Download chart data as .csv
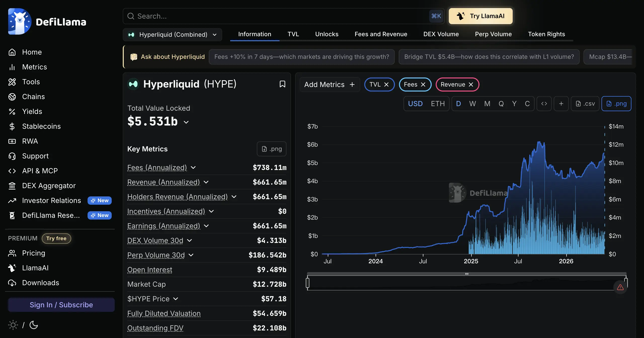This screenshot has width=644, height=338. [x=585, y=104]
